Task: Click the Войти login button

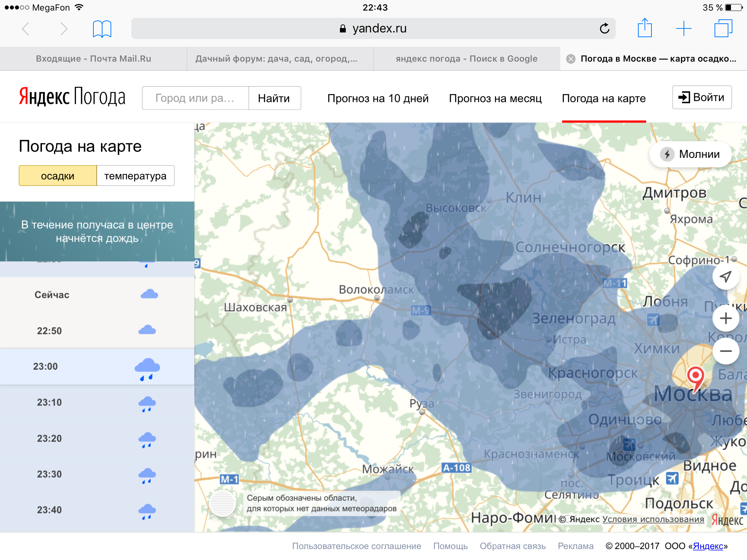Action: tap(702, 97)
